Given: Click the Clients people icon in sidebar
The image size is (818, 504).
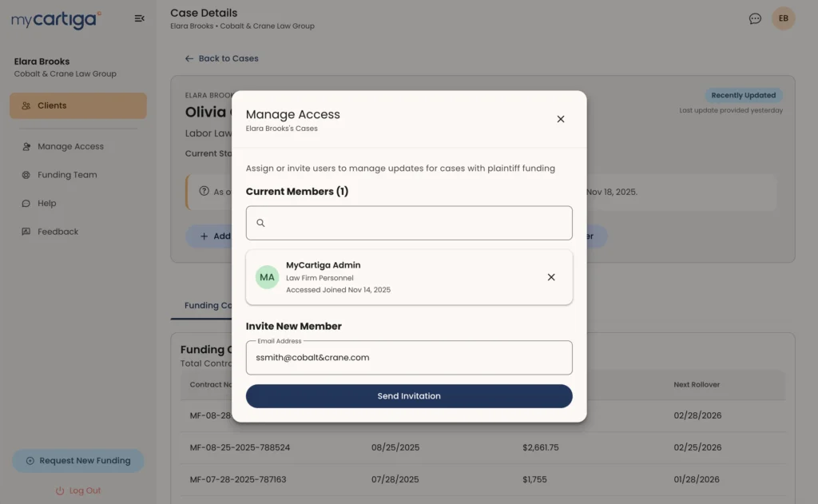Looking at the screenshot, I should [x=26, y=105].
